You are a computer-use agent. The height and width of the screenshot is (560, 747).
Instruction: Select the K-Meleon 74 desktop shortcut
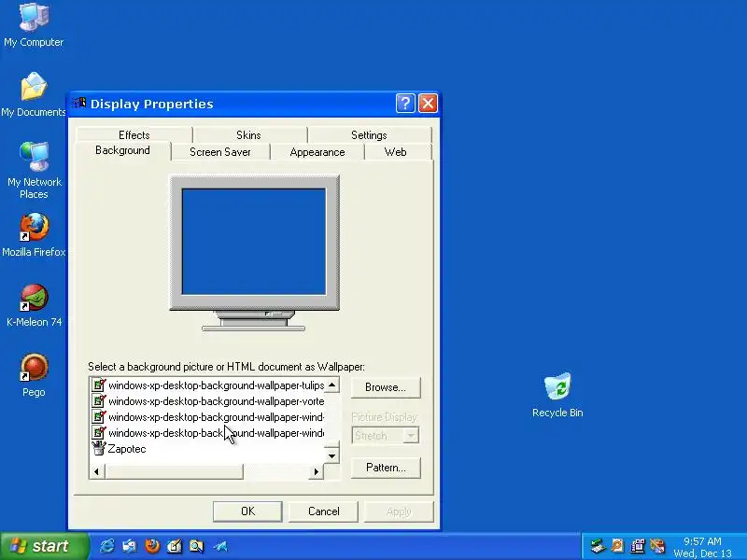(34, 305)
